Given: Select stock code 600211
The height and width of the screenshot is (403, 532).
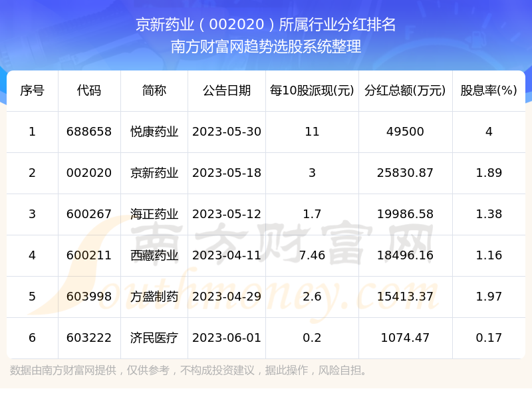Looking at the screenshot, I should (x=89, y=255).
